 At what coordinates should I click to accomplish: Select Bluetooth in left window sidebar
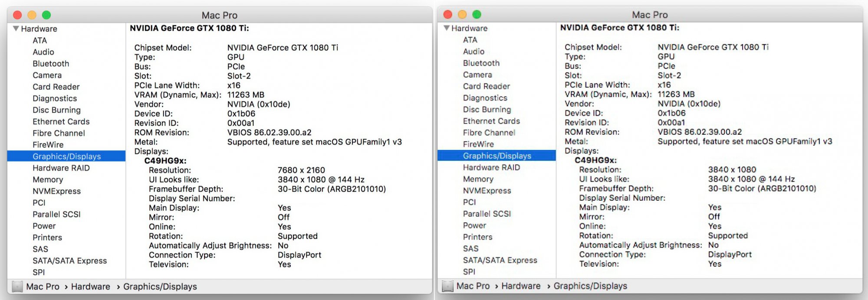[51, 64]
